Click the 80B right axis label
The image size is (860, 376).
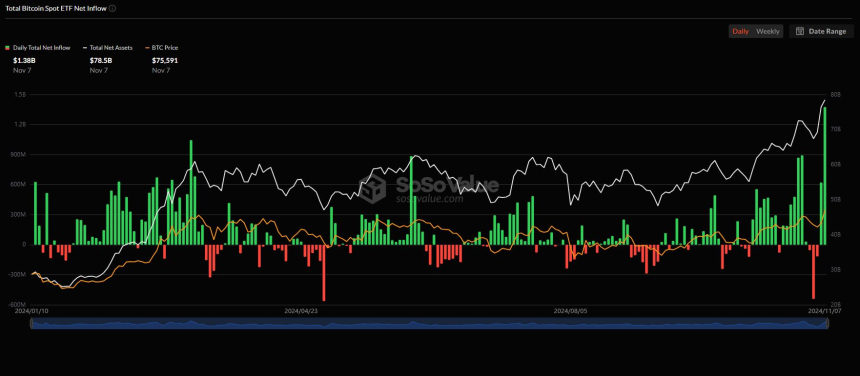coord(836,95)
